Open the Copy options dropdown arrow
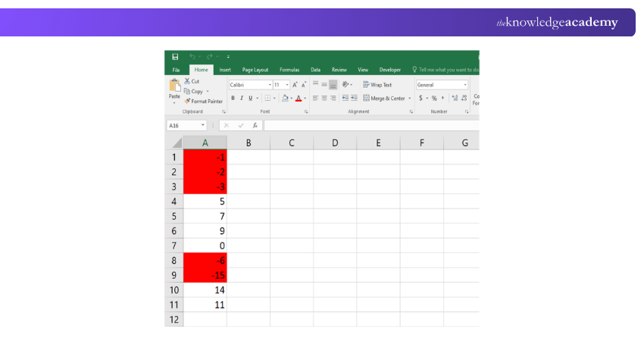 click(208, 91)
